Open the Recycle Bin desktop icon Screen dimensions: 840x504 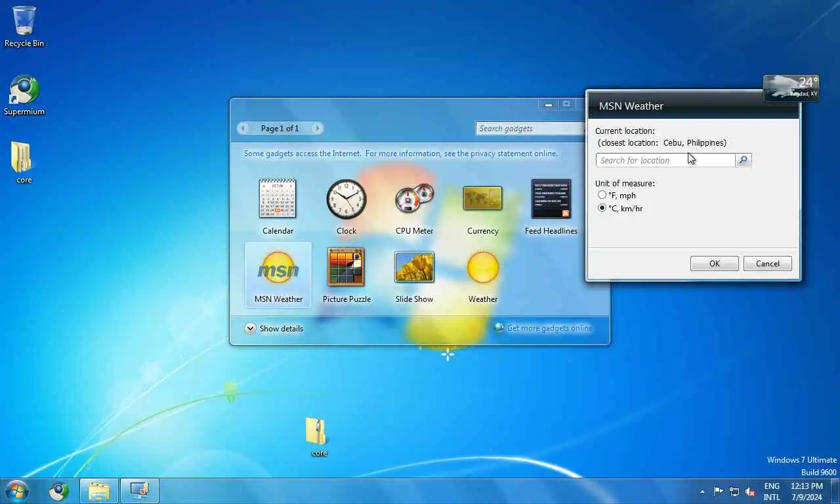pos(24,27)
